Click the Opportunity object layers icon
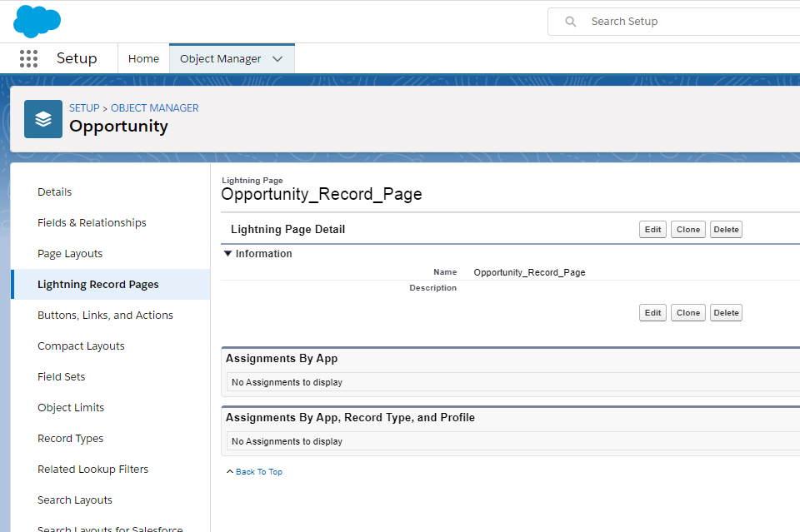This screenshot has height=532, width=800. pyautogui.click(x=43, y=119)
